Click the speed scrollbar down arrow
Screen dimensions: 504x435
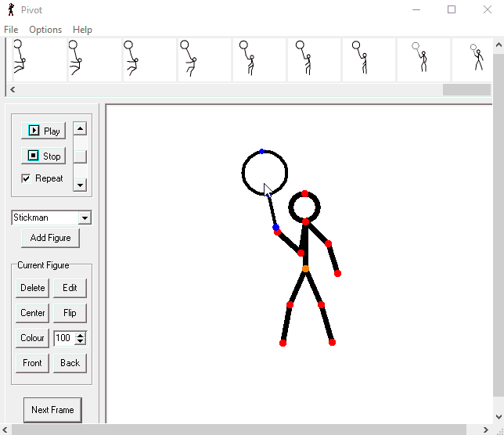point(80,185)
